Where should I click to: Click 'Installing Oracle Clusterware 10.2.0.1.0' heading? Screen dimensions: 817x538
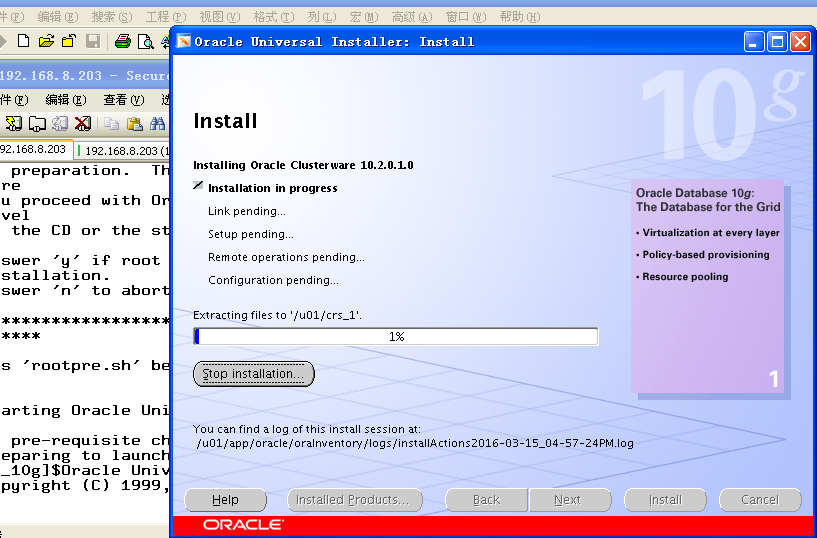point(303,165)
